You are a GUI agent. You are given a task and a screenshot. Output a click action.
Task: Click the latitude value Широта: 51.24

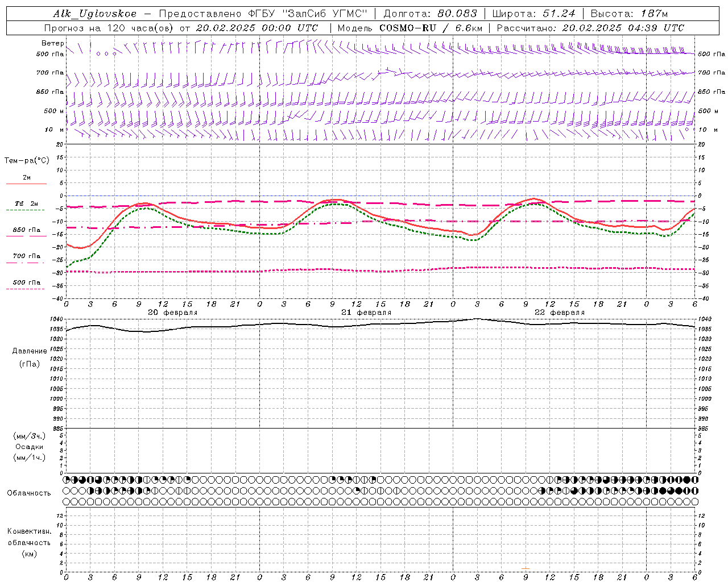pos(533,14)
